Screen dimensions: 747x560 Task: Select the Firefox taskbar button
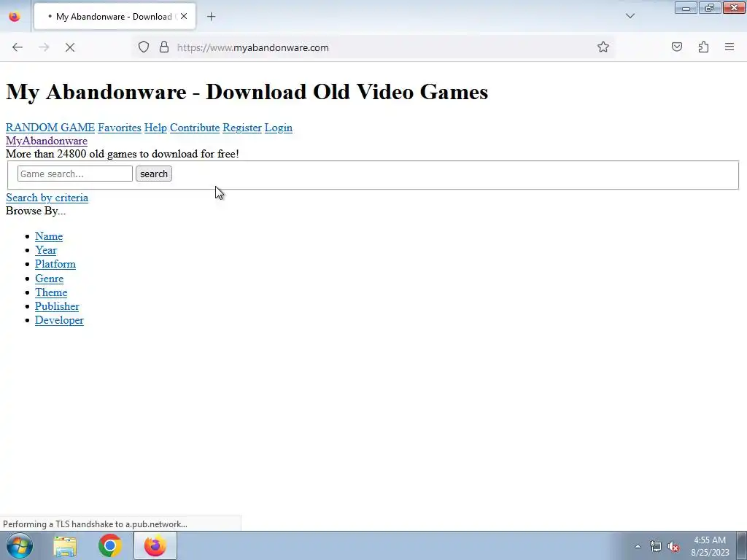click(155, 545)
